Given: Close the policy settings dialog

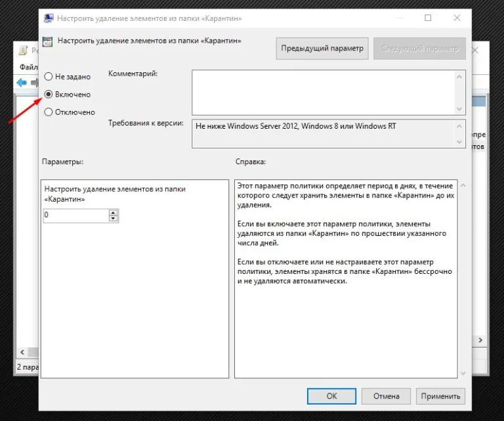Looking at the screenshot, I should pyautogui.click(x=457, y=18).
